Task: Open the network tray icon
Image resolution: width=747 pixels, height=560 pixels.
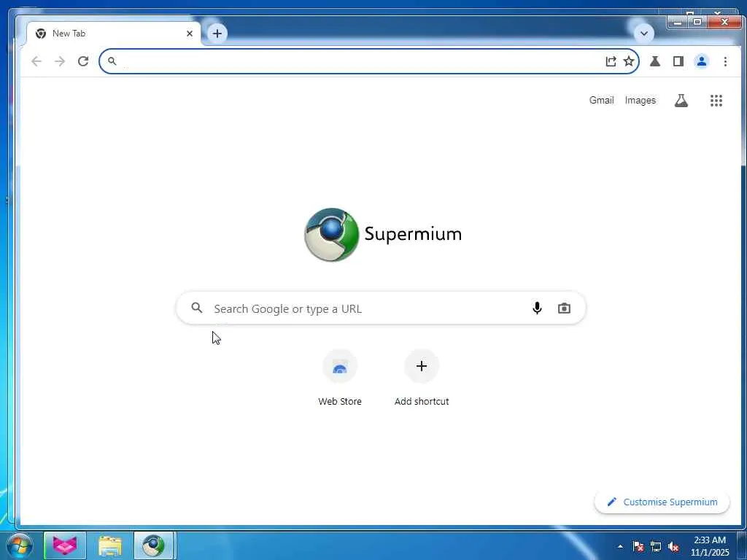Action: pyautogui.click(x=656, y=546)
